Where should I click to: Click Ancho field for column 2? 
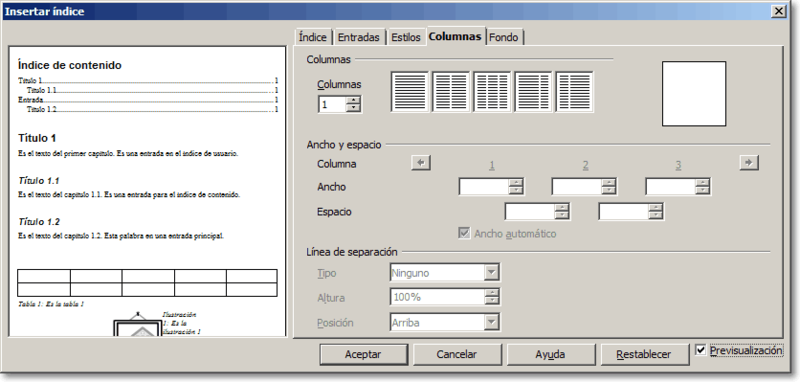(576, 187)
